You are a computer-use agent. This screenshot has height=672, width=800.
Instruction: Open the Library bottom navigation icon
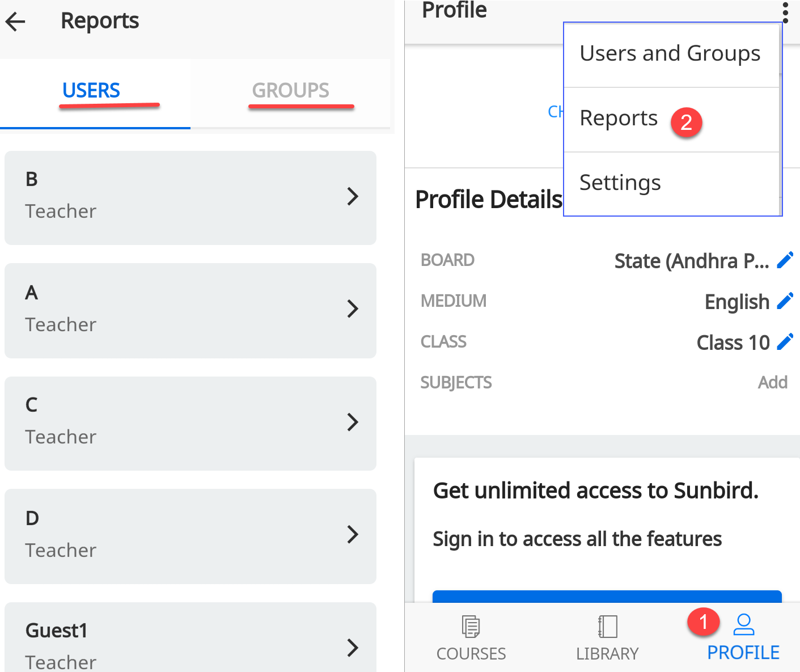tap(607, 627)
